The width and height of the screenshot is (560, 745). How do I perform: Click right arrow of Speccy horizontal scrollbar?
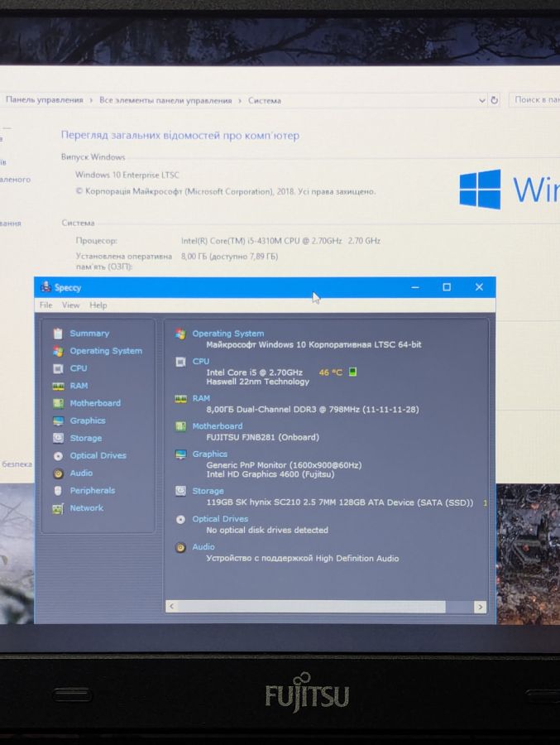click(x=481, y=607)
